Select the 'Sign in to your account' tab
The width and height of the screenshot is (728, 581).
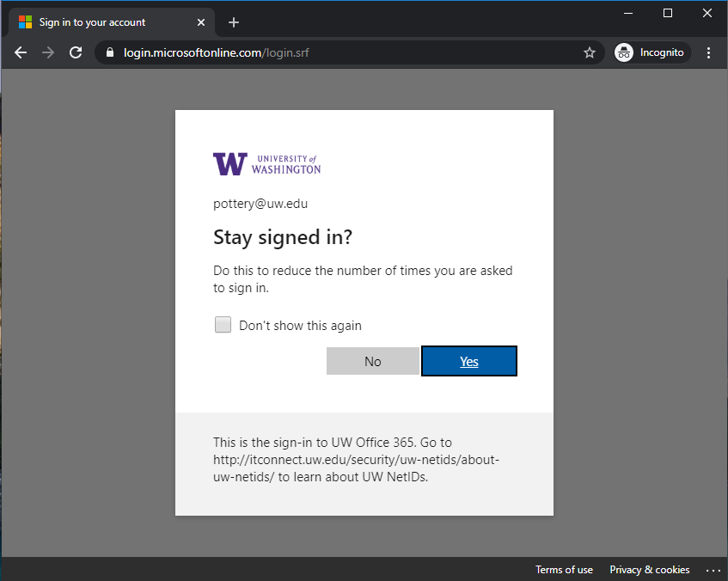point(112,22)
